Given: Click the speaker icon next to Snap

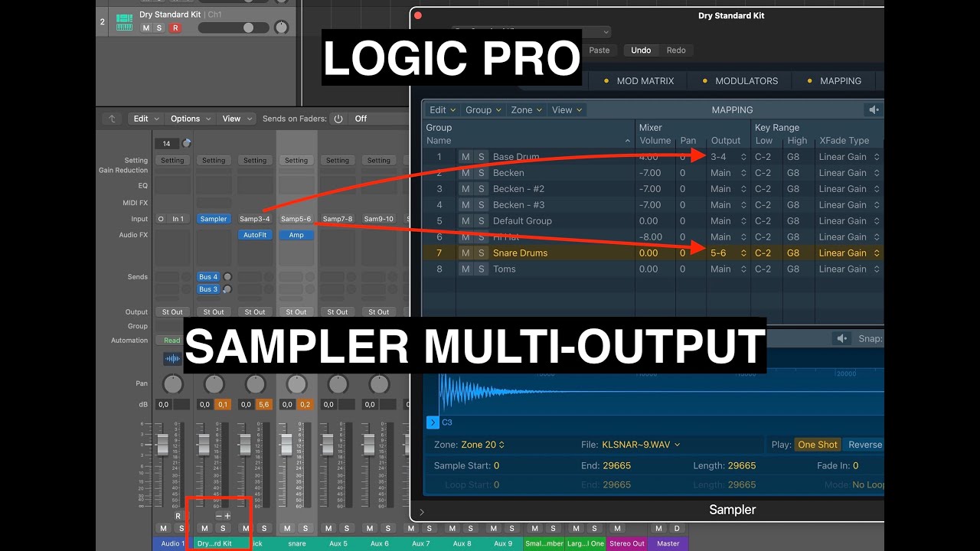Looking at the screenshot, I should pyautogui.click(x=842, y=339).
